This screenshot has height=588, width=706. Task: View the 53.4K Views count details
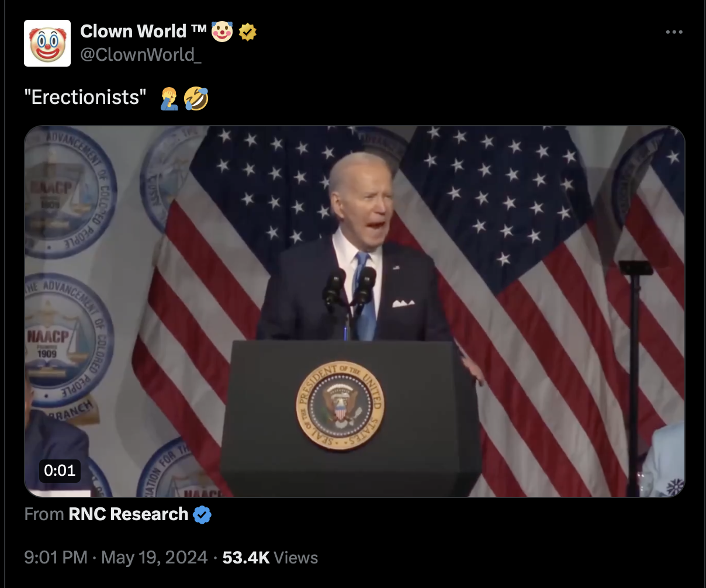tap(270, 558)
